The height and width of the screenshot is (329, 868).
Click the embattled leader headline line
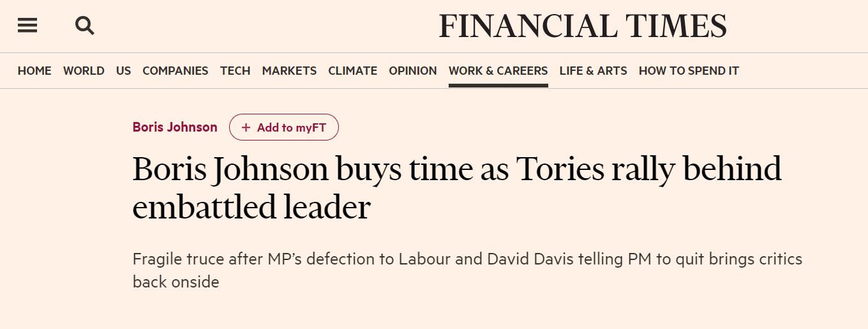click(251, 208)
